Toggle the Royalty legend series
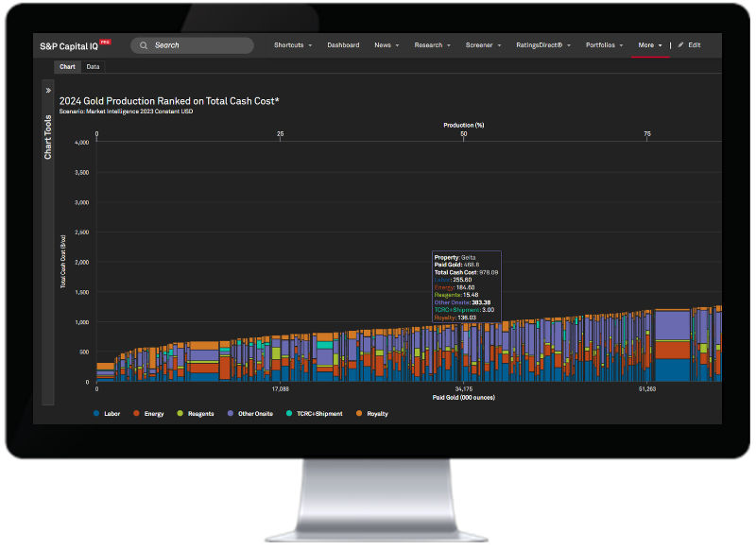This screenshot has width=756, height=550. point(371,414)
